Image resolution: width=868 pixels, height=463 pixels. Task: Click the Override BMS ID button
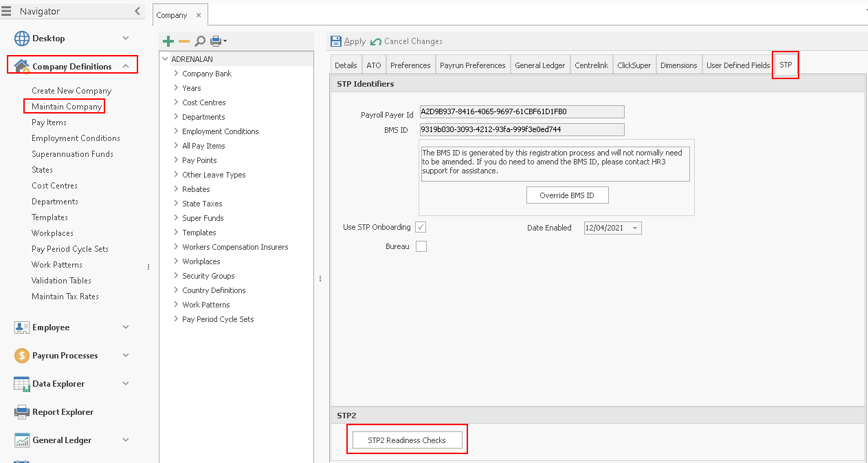click(567, 195)
